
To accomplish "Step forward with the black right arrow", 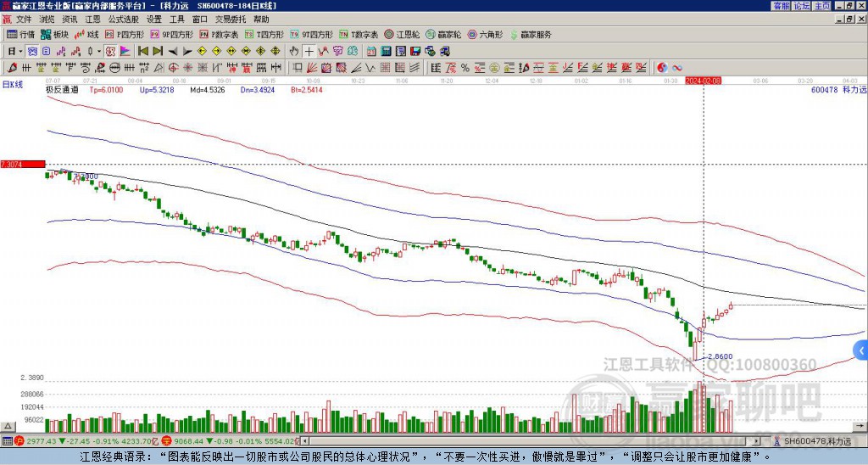I will pos(187,52).
